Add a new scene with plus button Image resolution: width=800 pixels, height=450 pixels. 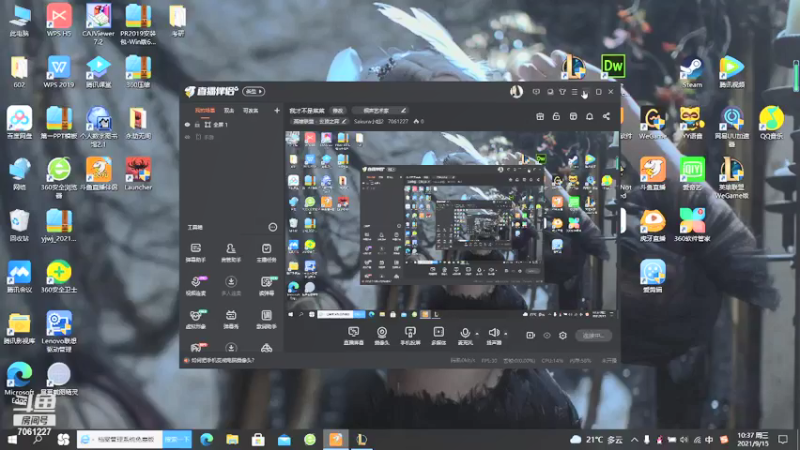(277, 110)
